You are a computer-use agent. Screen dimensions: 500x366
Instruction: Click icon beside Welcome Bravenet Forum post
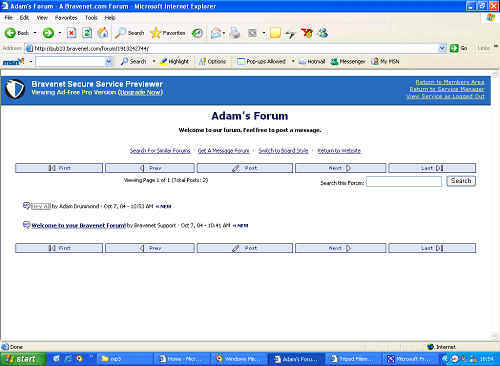click(x=26, y=225)
